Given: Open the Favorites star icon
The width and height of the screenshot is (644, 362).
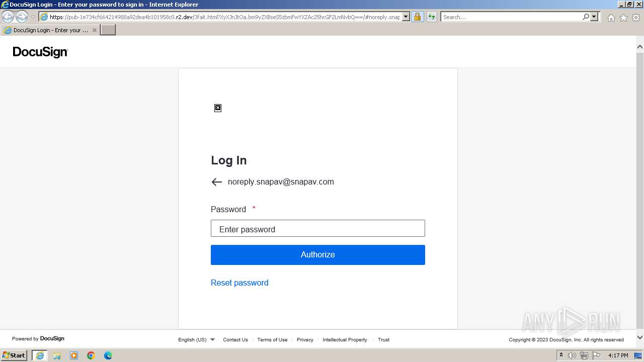Looking at the screenshot, I should pos(623,18).
